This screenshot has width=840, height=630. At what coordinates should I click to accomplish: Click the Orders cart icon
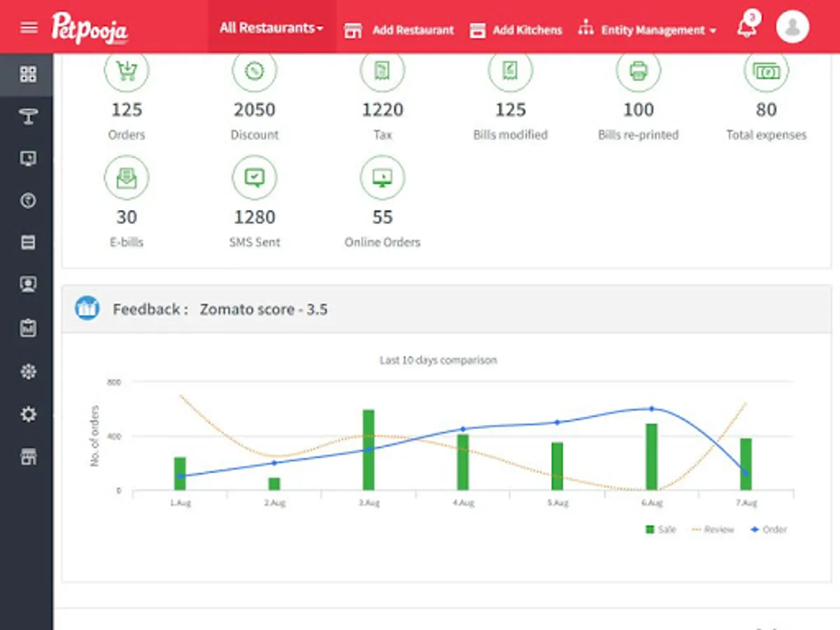click(x=127, y=71)
